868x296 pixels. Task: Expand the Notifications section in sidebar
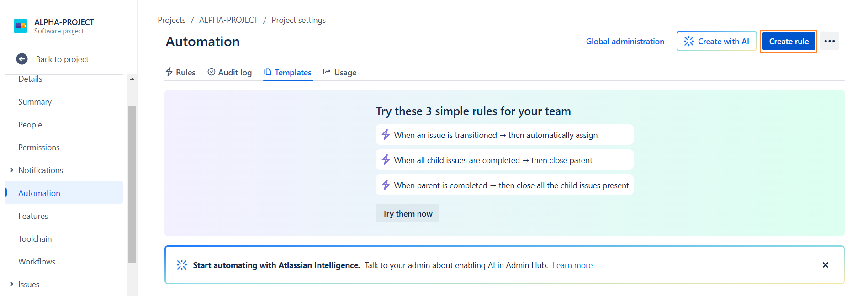tap(12, 170)
